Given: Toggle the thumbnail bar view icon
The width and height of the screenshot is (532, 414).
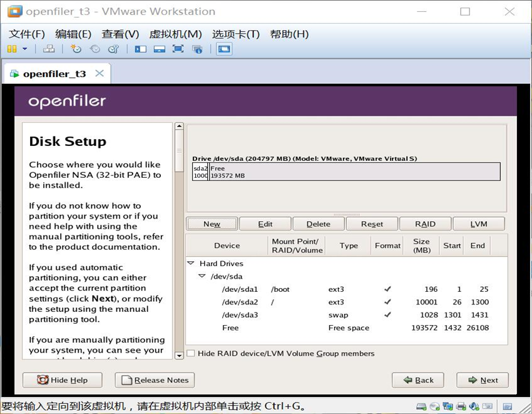Looking at the screenshot, I should pos(160,49).
